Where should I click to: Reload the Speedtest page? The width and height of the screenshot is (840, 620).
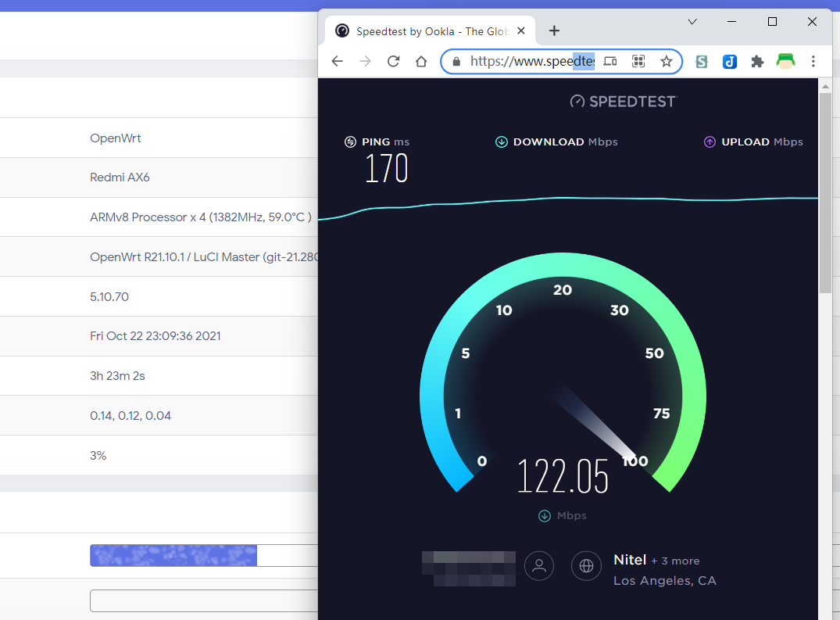pos(393,61)
